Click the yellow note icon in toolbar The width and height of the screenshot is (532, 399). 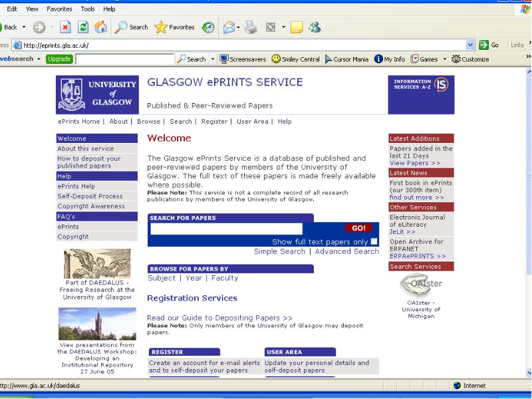(297, 27)
